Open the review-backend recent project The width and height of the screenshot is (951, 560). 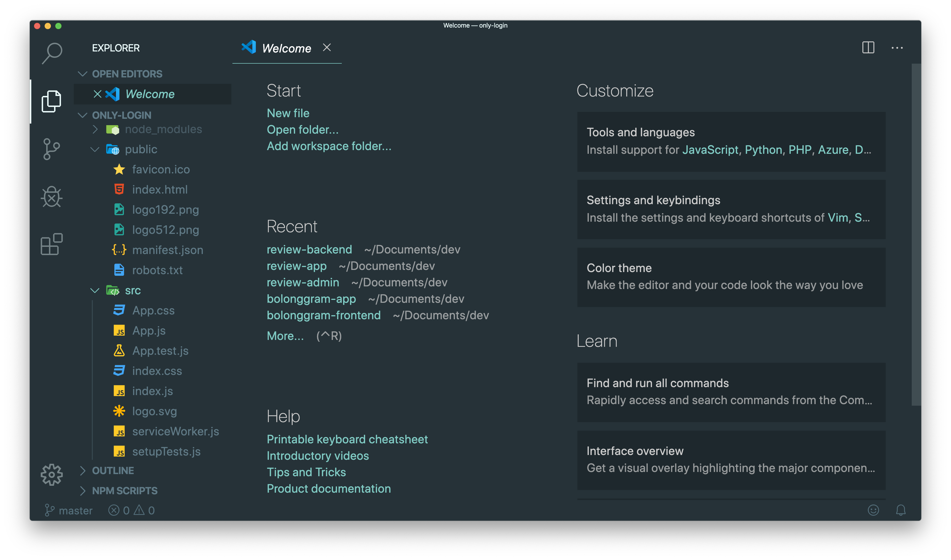(309, 250)
